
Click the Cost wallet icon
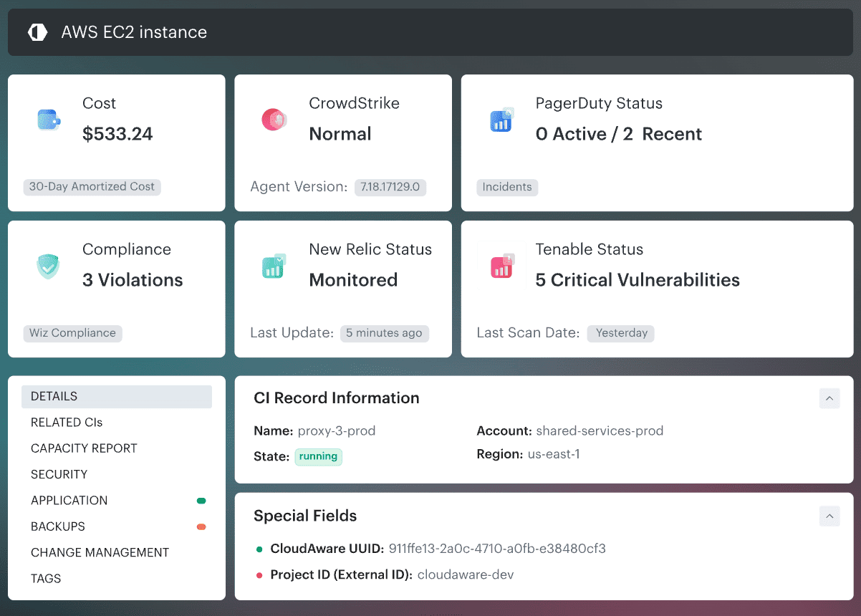point(49,119)
